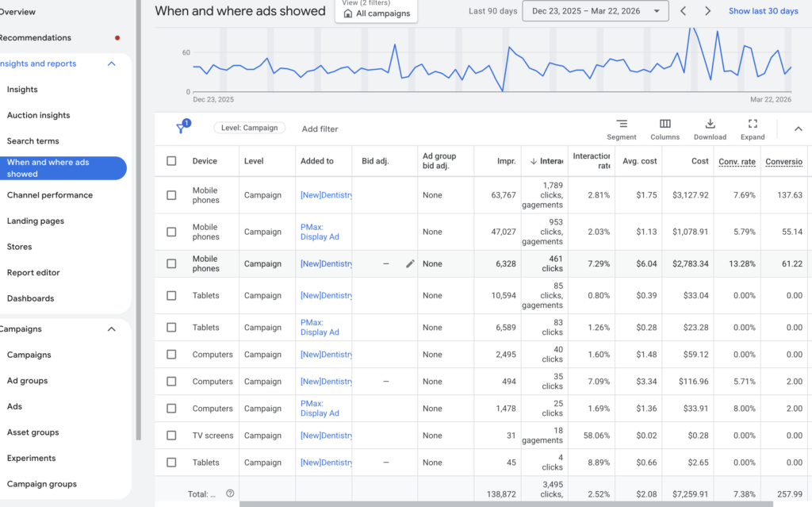Collapse the Insights and reports section
This screenshot has height=507, width=812.
[111, 63]
